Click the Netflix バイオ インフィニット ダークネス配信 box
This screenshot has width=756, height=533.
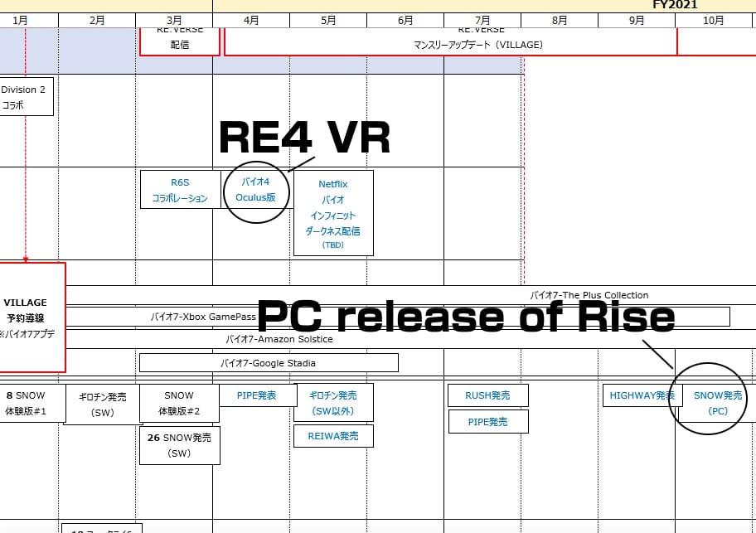click(x=332, y=213)
